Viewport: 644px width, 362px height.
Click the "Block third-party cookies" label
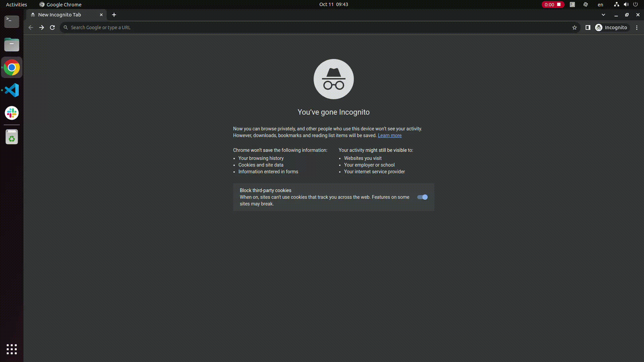[266, 190]
